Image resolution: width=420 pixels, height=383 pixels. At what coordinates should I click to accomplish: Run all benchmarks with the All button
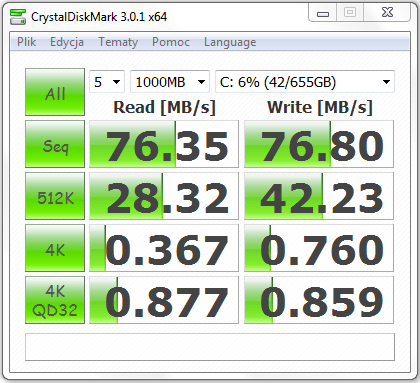(55, 92)
